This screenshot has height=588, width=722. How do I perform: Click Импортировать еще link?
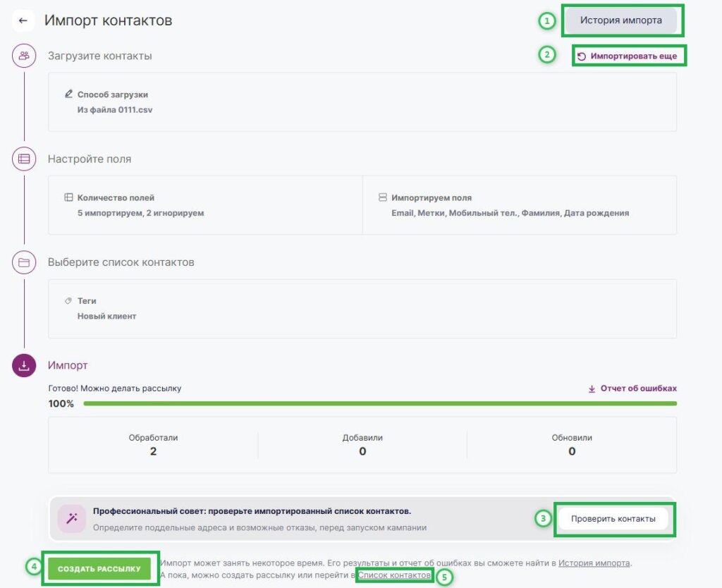[628, 56]
